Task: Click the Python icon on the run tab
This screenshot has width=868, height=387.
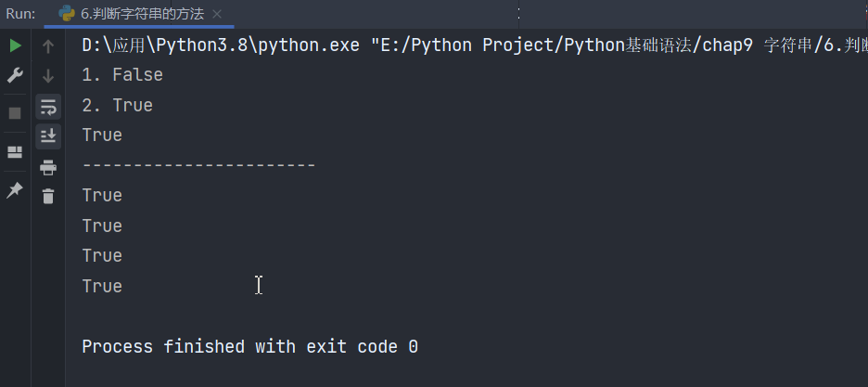Action: click(x=67, y=14)
